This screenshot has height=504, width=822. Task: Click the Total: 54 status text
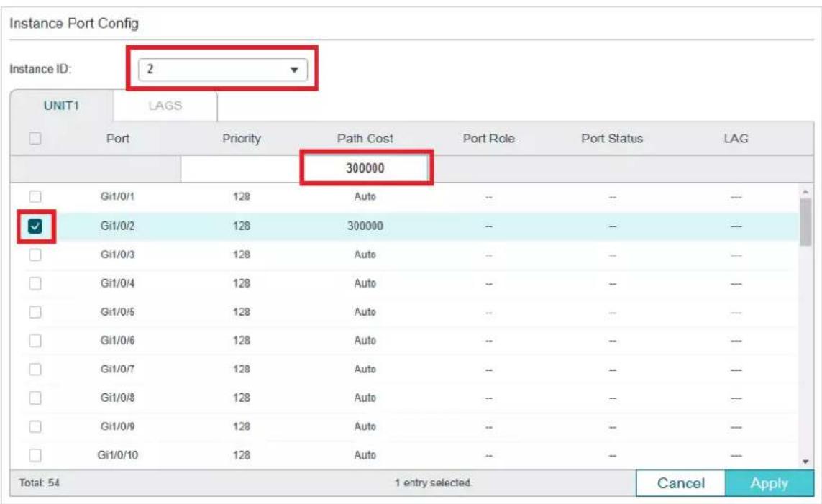point(39,482)
